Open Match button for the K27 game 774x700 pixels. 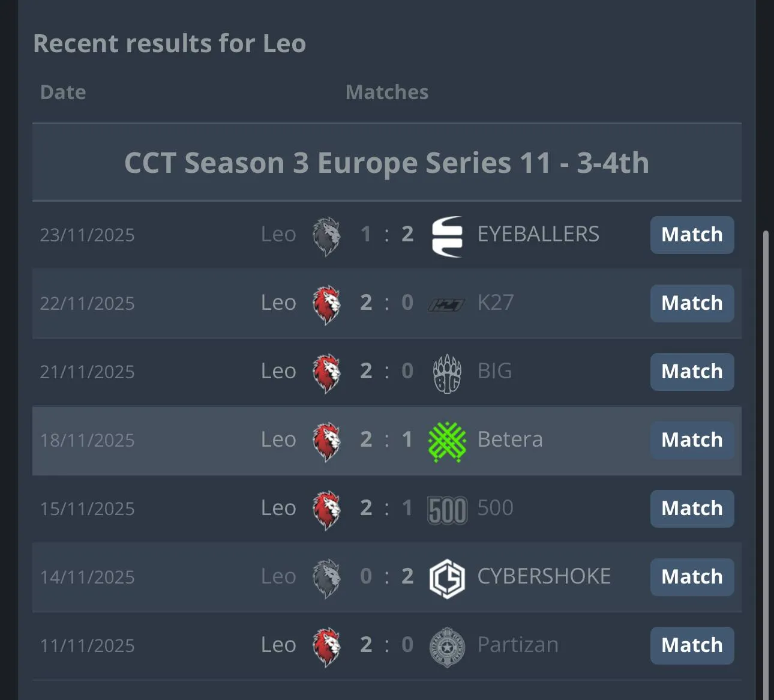point(692,303)
